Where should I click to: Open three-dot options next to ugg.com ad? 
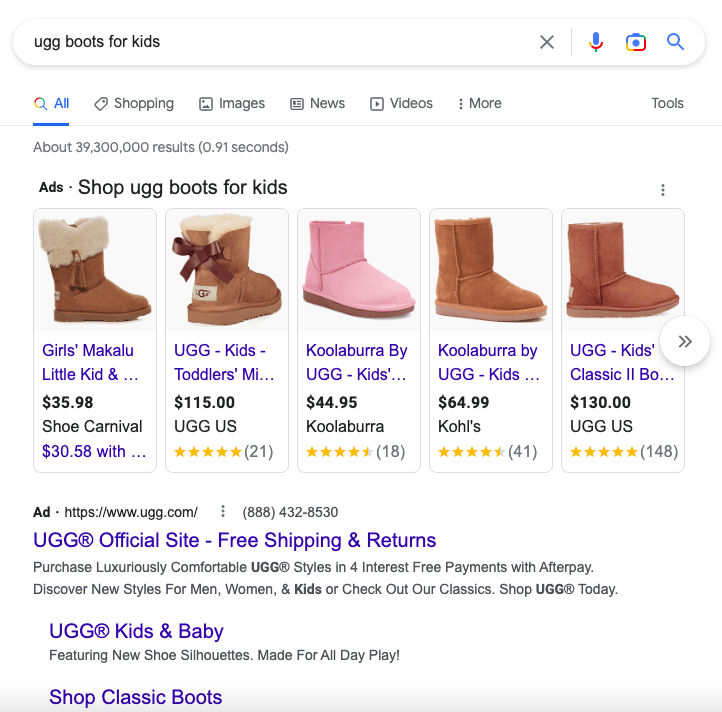tap(223, 512)
